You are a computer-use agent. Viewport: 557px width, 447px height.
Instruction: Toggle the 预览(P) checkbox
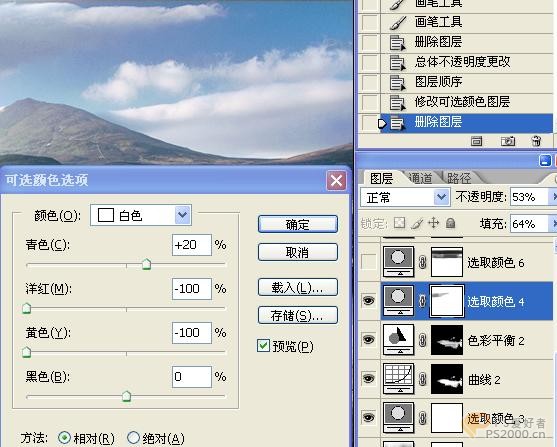pyautogui.click(x=263, y=346)
